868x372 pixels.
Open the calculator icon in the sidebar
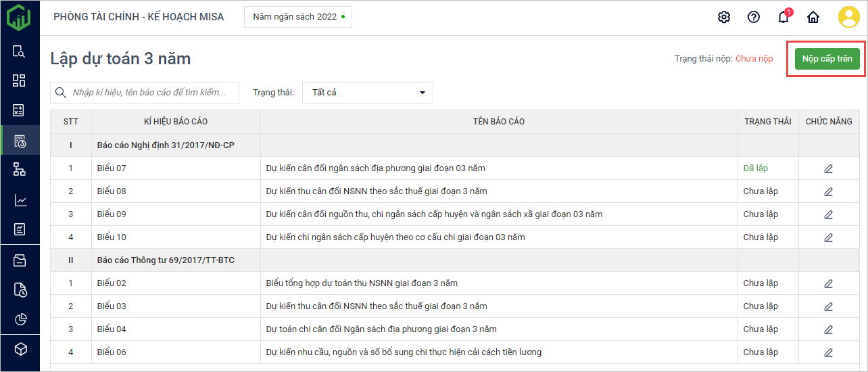point(20,110)
